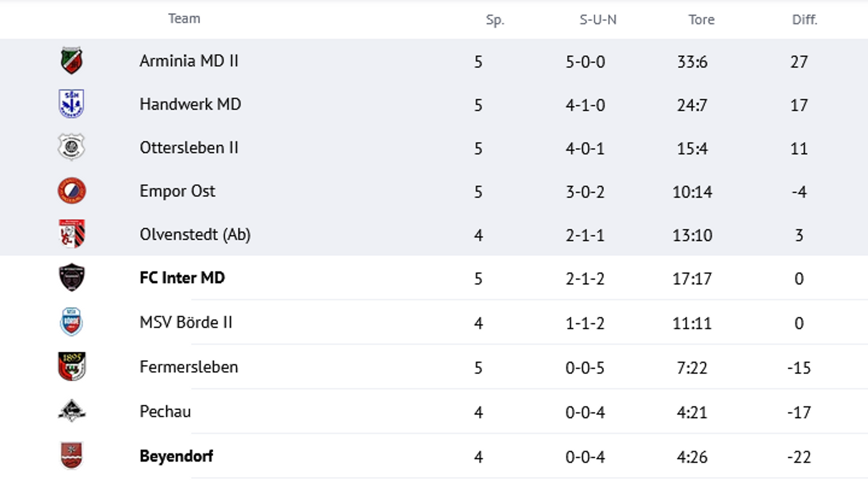
Task: Open the Arminia MD II team link
Action: click(x=189, y=61)
